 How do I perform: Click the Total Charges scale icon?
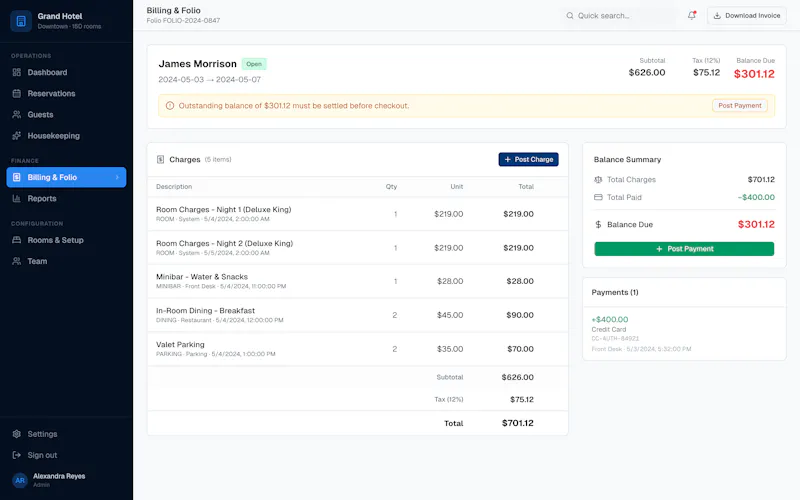pos(598,180)
